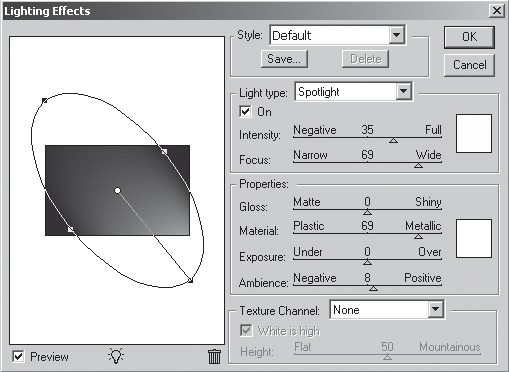Click the Height value 50
The image size is (509, 372).
(387, 347)
